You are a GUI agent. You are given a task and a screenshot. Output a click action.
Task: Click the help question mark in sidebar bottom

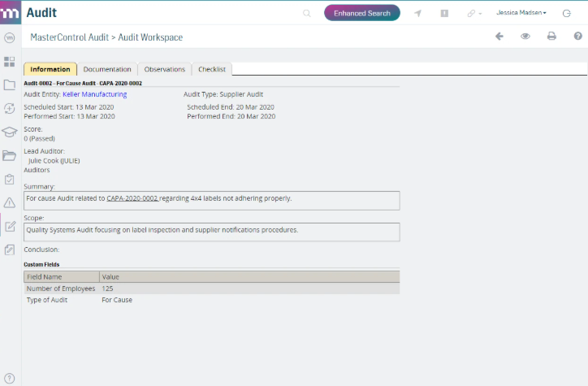click(x=10, y=378)
